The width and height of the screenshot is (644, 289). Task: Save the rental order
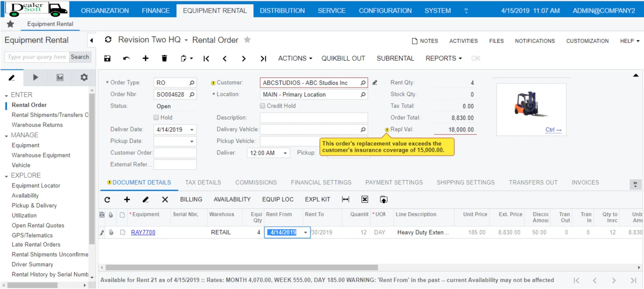pyautogui.click(x=107, y=58)
